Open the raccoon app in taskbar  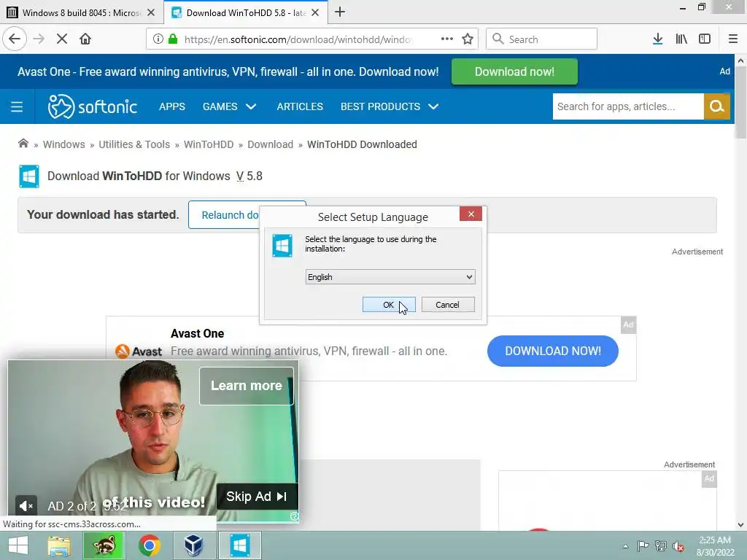pos(104,545)
